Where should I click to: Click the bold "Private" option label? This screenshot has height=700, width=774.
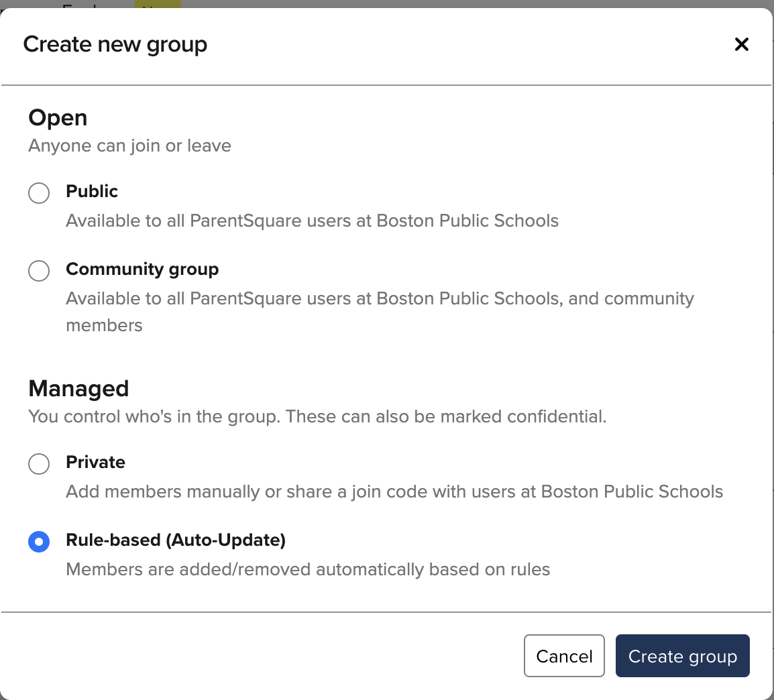95,463
